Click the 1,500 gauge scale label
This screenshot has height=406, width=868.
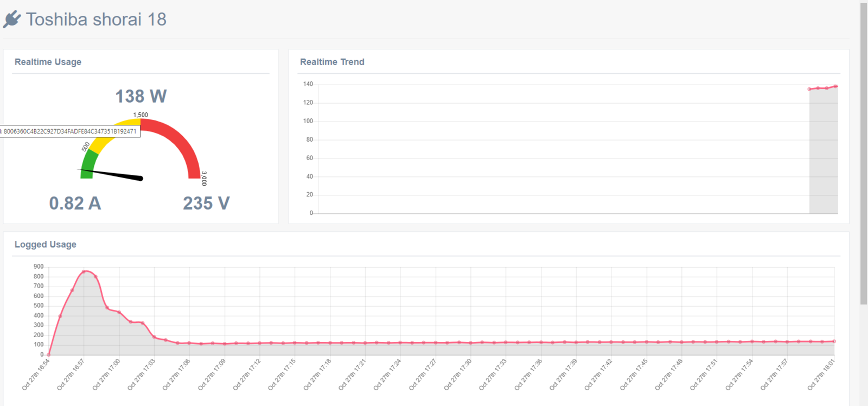(141, 115)
